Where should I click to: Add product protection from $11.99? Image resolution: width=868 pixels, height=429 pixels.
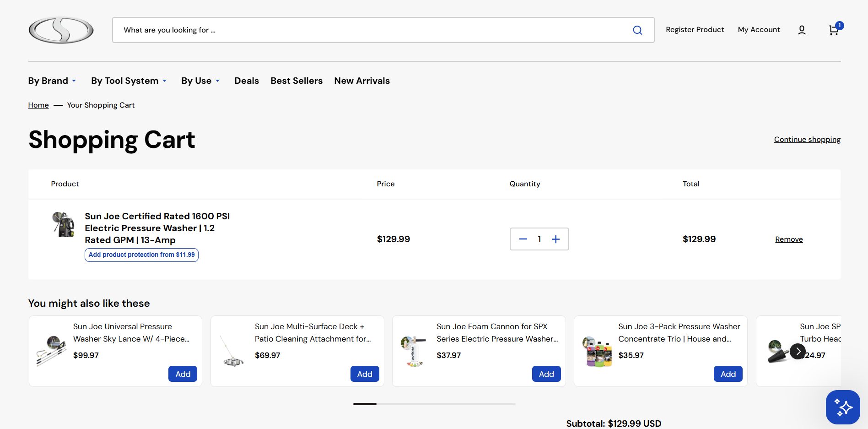pos(141,255)
